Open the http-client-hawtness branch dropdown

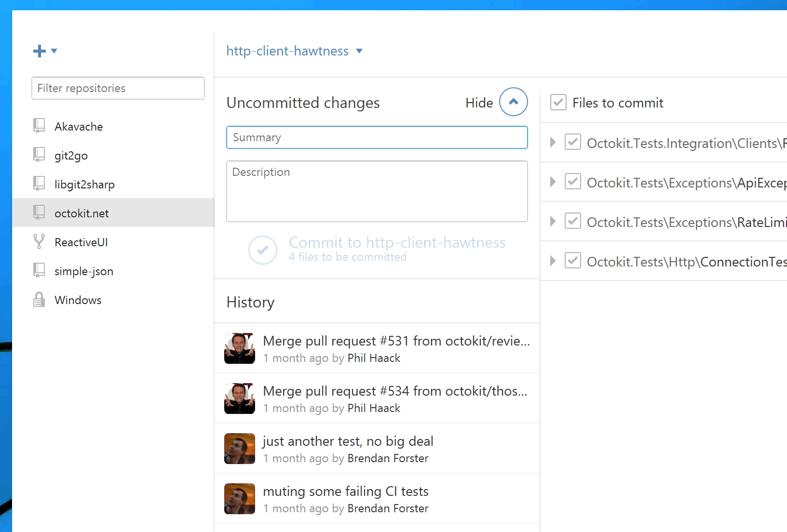[294, 51]
